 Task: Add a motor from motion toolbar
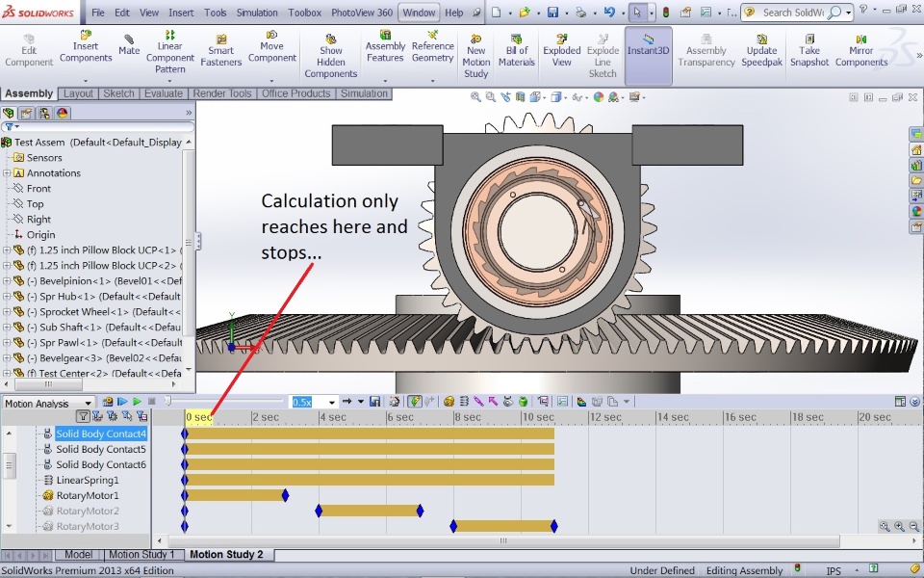(x=449, y=402)
